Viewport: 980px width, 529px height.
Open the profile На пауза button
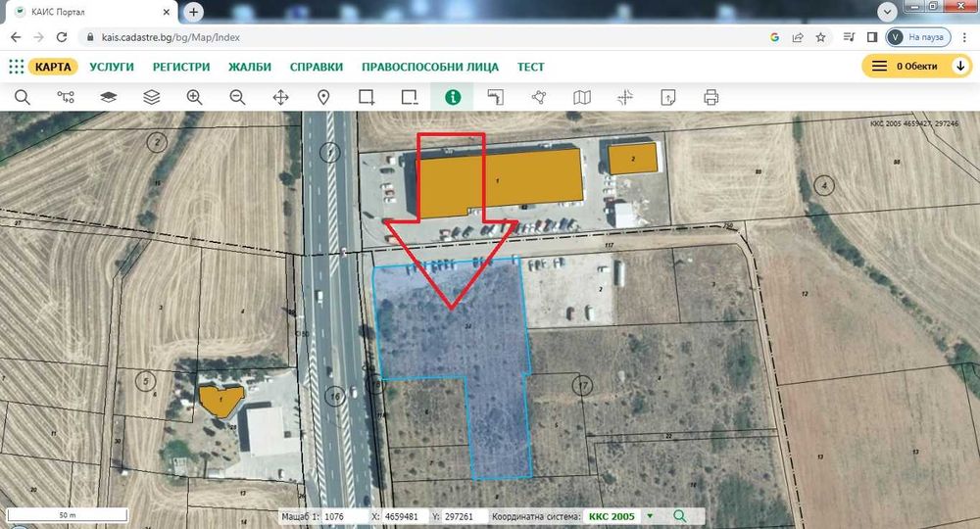917,37
